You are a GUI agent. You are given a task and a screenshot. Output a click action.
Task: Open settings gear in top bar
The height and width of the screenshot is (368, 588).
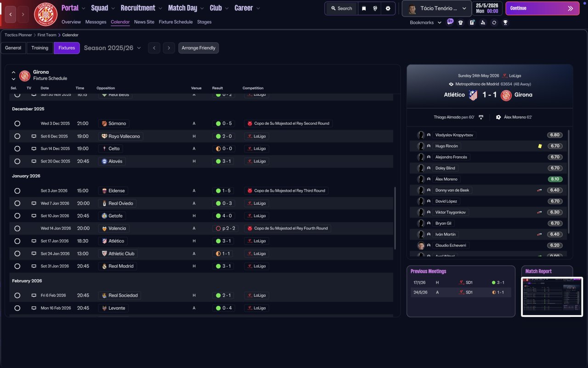pyautogui.click(x=388, y=8)
